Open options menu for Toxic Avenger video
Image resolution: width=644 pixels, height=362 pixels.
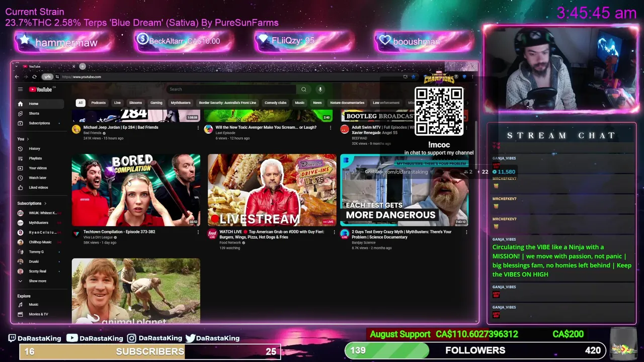click(330, 128)
